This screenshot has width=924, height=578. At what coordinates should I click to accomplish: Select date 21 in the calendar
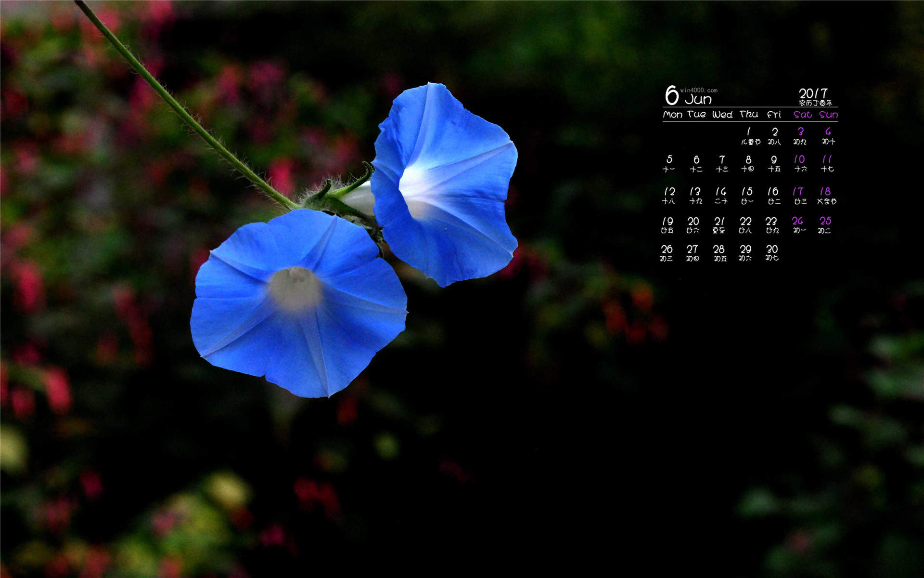[719, 221]
